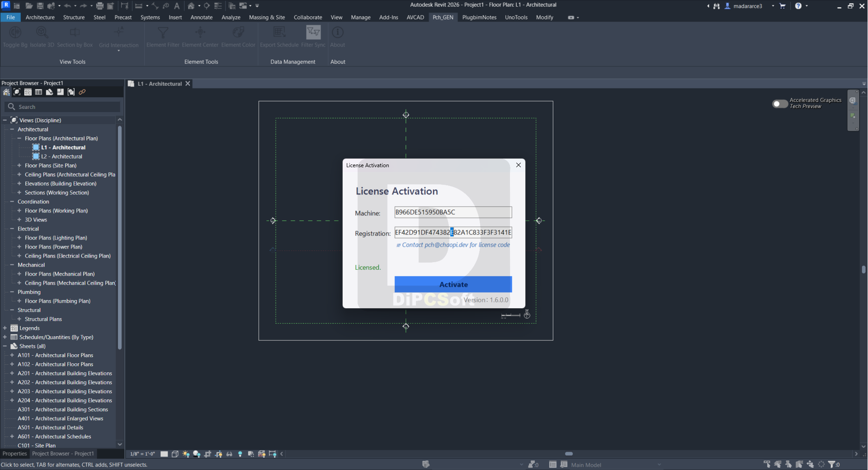Select L2 - Architectural floor plan
This screenshot has height=470, width=868.
tap(61, 156)
